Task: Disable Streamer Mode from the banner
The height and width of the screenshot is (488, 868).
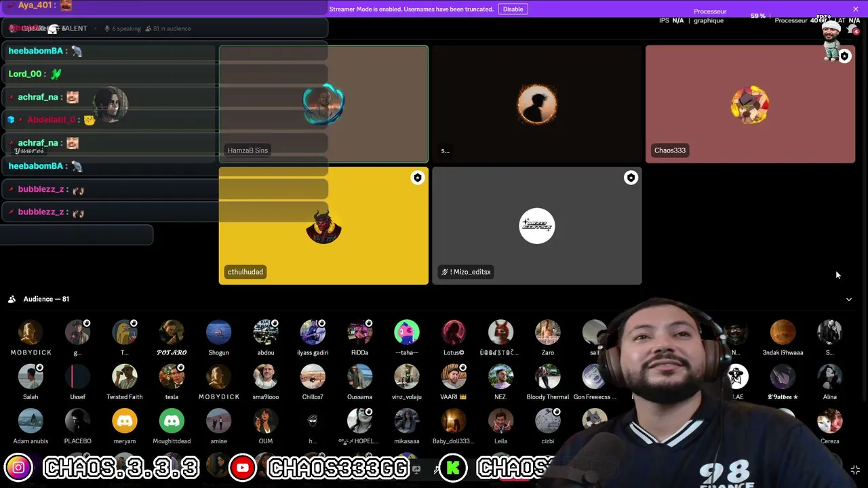Action: pyautogui.click(x=513, y=9)
